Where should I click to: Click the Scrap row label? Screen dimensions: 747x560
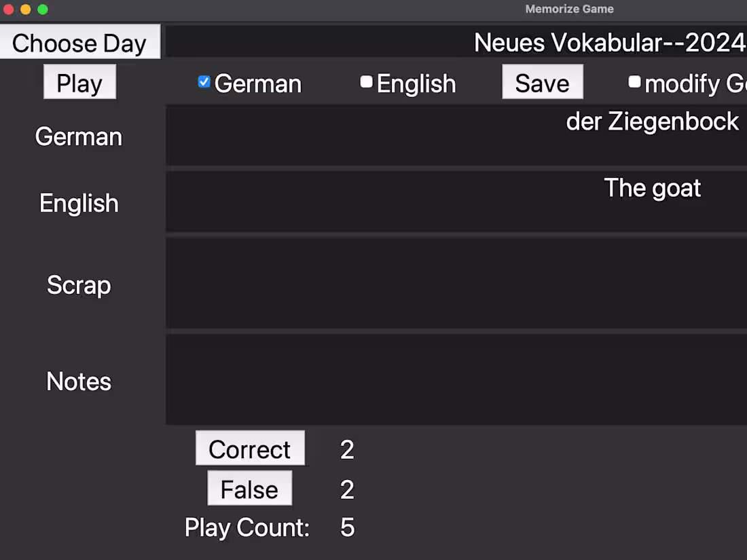[79, 285]
